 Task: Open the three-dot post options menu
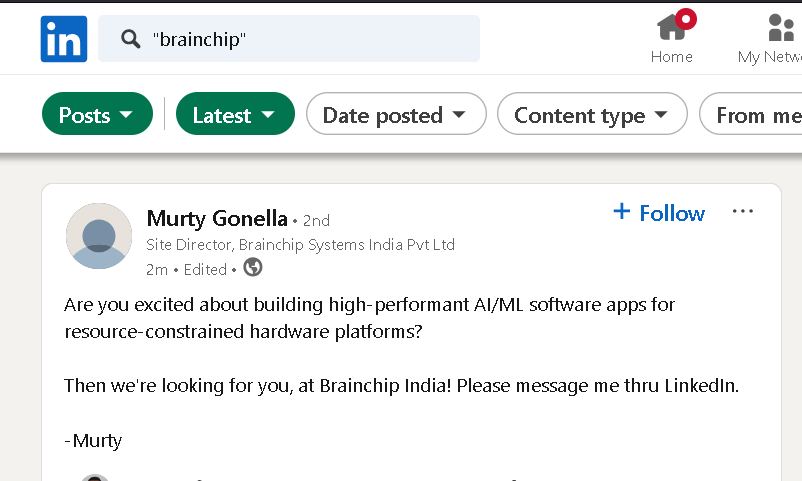[x=743, y=211]
